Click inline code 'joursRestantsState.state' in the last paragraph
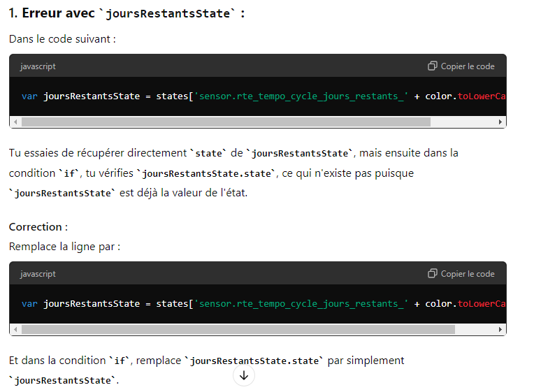 pos(255,361)
